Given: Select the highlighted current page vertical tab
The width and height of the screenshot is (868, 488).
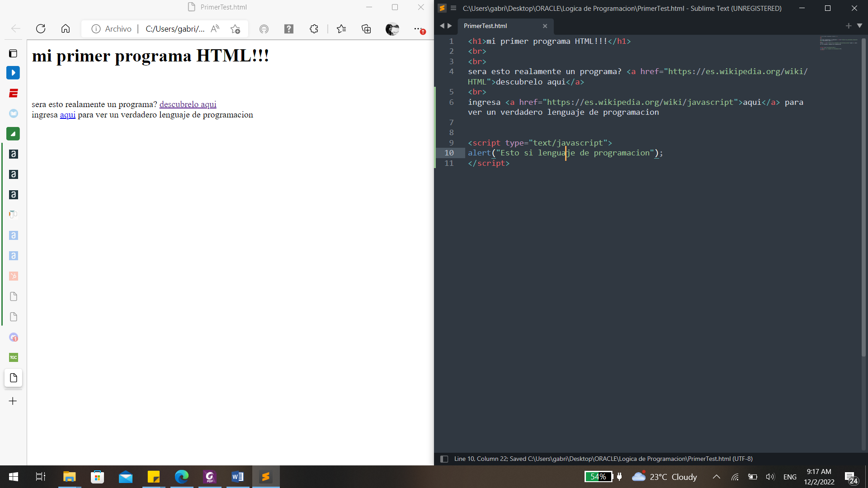Looking at the screenshot, I should point(13,378).
